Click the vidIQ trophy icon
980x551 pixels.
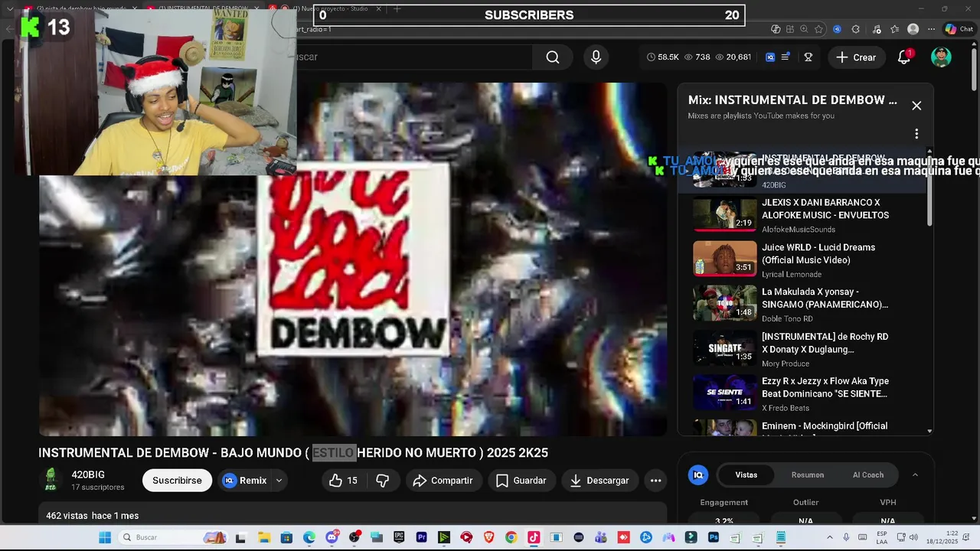(808, 57)
